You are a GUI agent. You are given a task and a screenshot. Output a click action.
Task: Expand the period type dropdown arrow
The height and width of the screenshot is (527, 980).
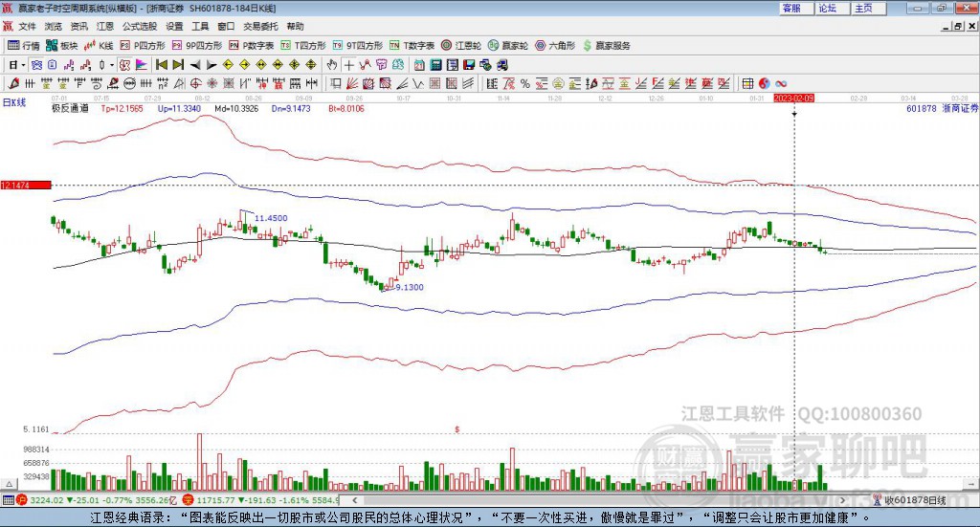[23, 65]
